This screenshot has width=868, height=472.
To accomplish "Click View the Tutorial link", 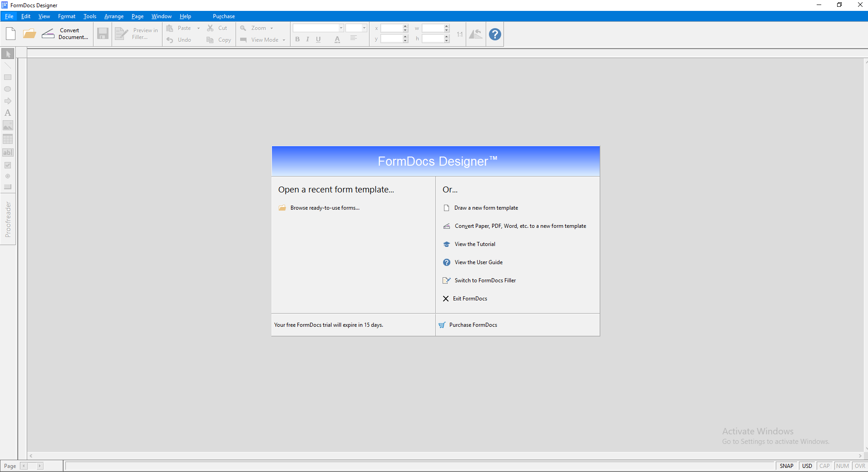I will [x=469, y=244].
